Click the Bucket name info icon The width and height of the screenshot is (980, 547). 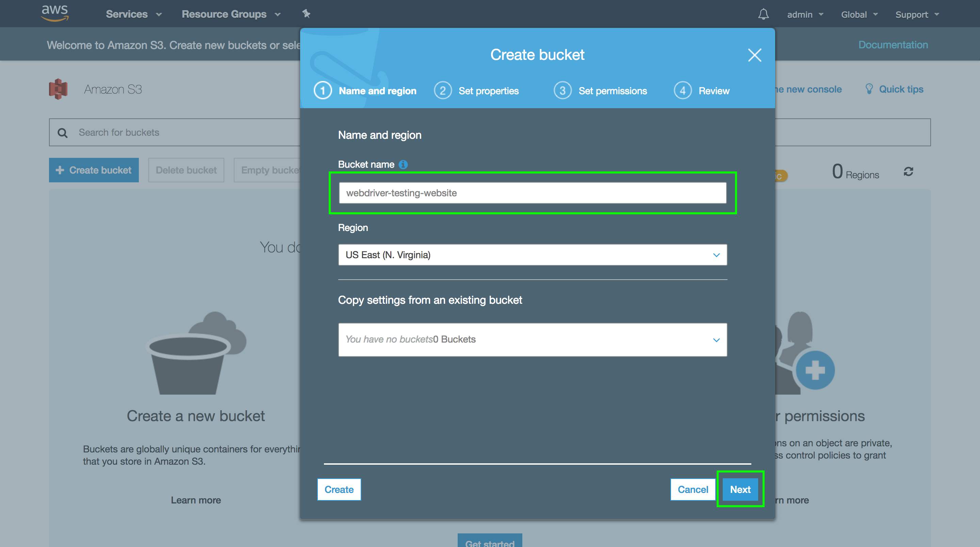pos(403,164)
